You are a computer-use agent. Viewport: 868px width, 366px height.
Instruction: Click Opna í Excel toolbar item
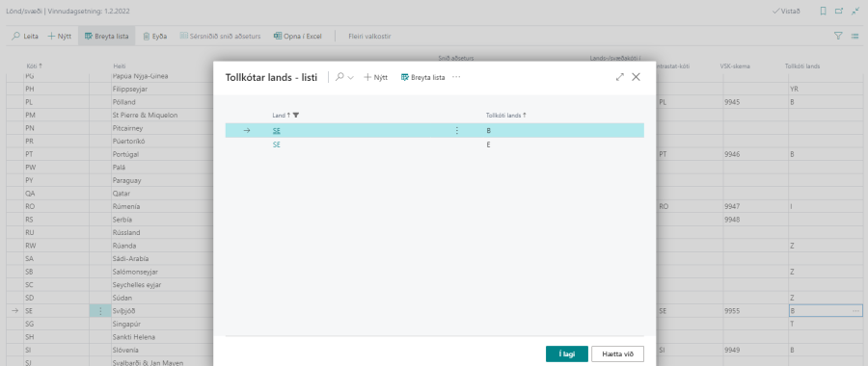click(x=297, y=37)
